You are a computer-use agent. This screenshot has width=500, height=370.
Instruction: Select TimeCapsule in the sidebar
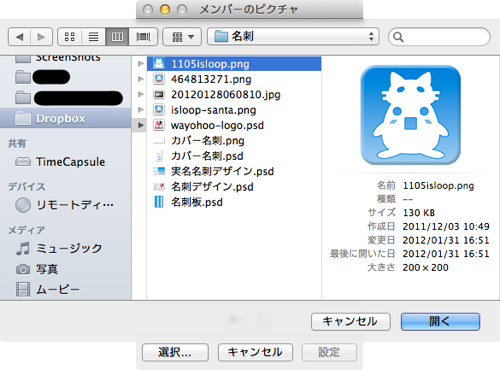click(66, 162)
